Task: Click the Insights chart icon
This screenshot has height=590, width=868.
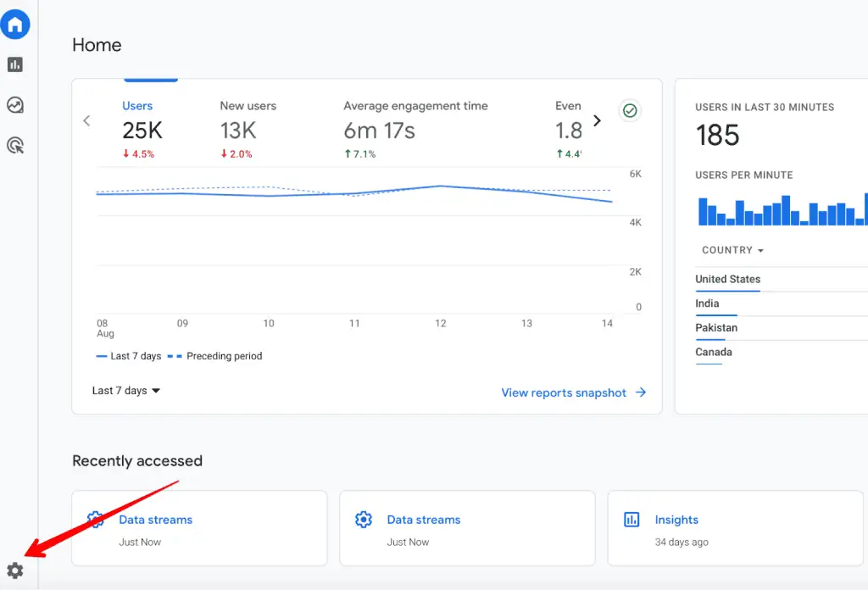Action: (631, 519)
